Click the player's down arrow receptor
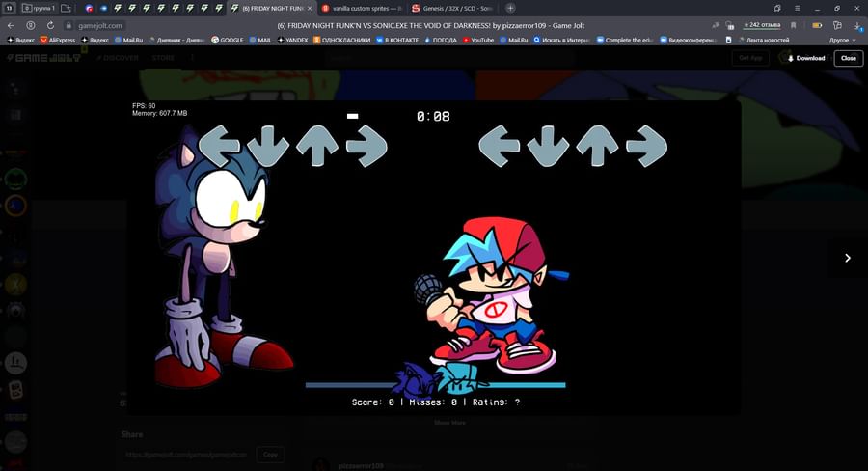This screenshot has width=868, height=471. (x=548, y=146)
